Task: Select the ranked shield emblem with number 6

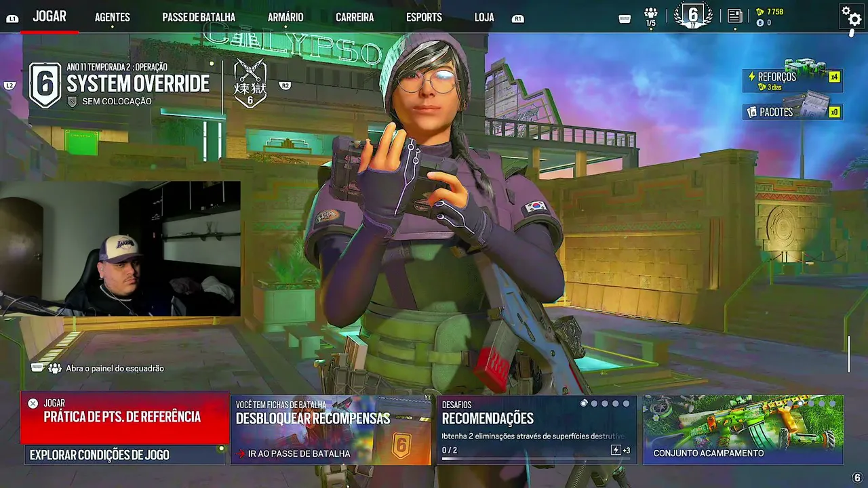Action: (45, 85)
